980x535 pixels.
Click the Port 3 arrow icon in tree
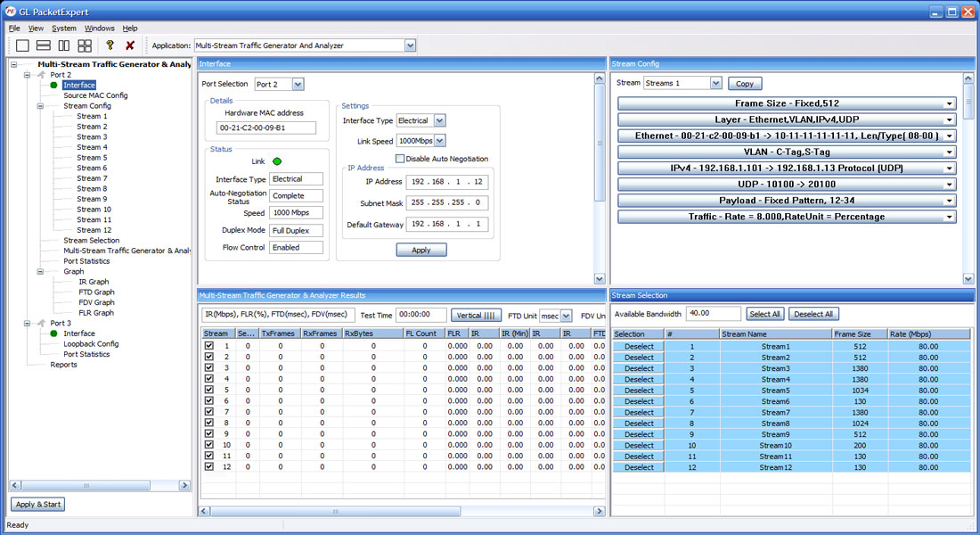point(41,323)
